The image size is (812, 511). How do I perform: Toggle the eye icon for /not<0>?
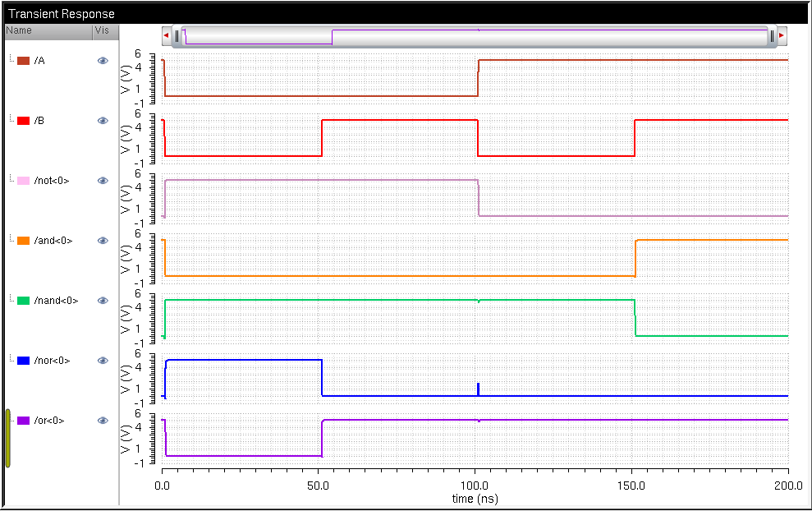click(103, 181)
